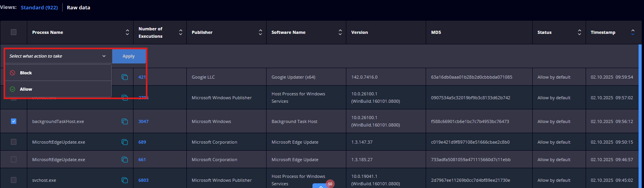
Task: Click copy icon next to svchost.exe with 6803 executions
Action: coord(125,180)
